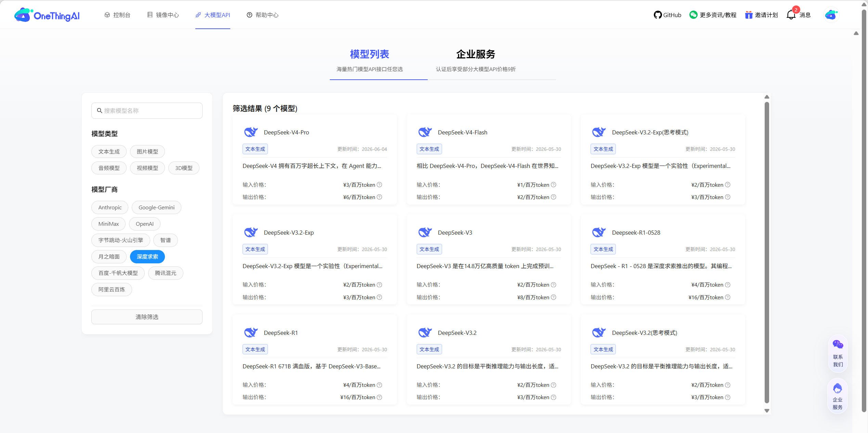Image resolution: width=868 pixels, height=433 pixels.
Task: Click the DeepSeek-V4-Flash whale logo
Action: click(x=425, y=132)
